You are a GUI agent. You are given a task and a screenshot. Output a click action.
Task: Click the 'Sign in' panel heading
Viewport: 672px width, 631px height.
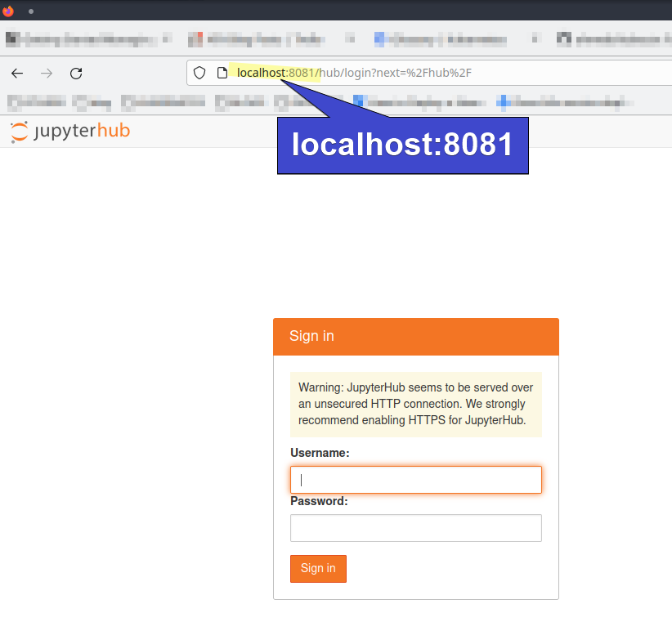point(311,336)
